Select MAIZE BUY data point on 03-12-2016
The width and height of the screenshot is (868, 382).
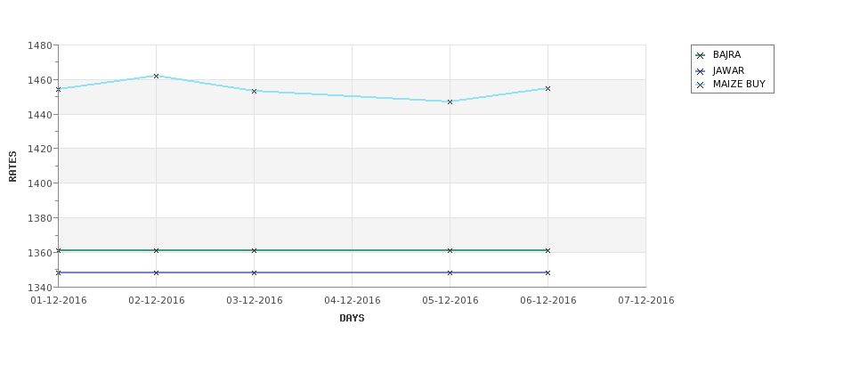254,92
